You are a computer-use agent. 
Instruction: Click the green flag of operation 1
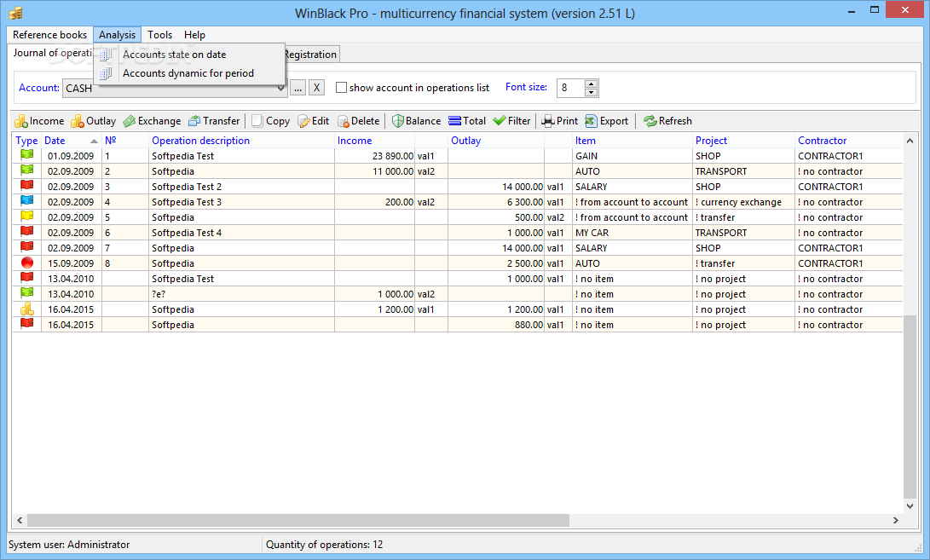(26, 155)
